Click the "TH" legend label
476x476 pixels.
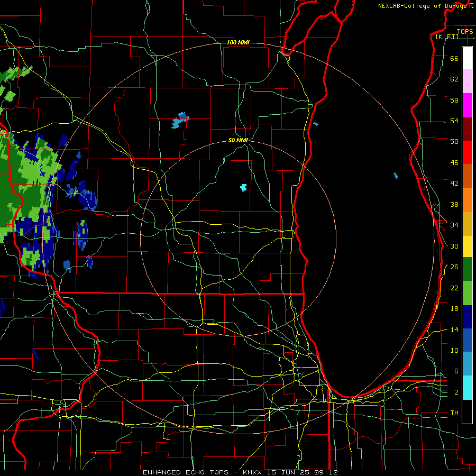(454, 413)
